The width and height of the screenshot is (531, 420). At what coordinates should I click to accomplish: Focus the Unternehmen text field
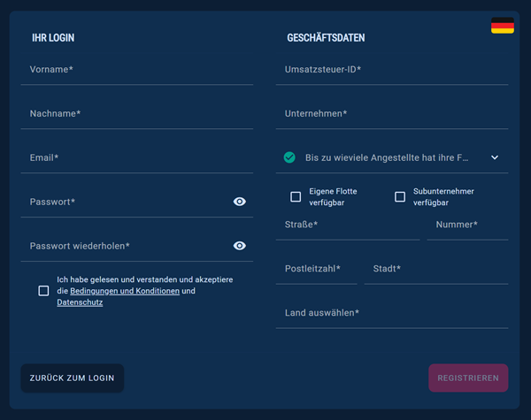tap(391, 113)
